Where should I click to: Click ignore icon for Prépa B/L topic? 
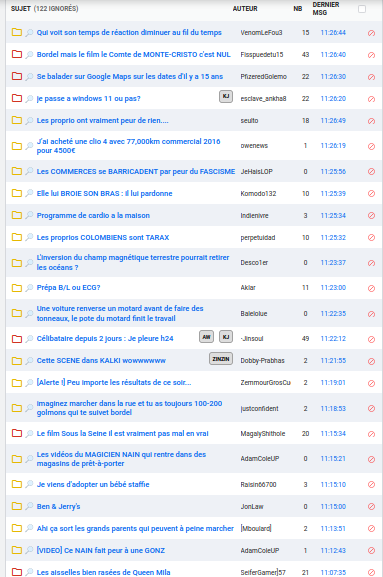(x=371, y=288)
